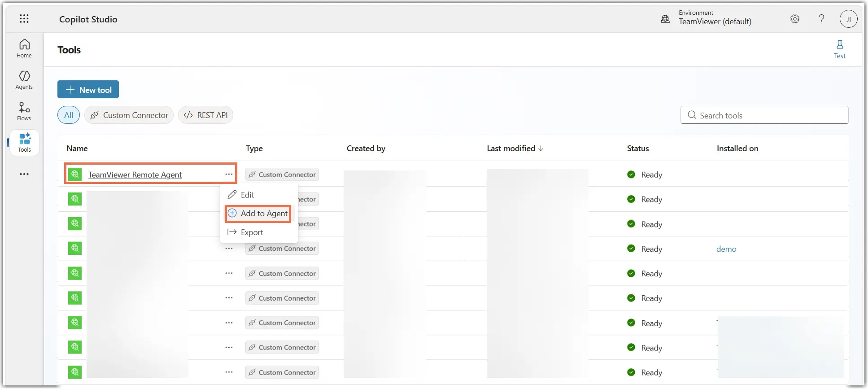The width and height of the screenshot is (868, 389).
Task: Click Custom Connector tag in demo row
Action: tap(282, 249)
